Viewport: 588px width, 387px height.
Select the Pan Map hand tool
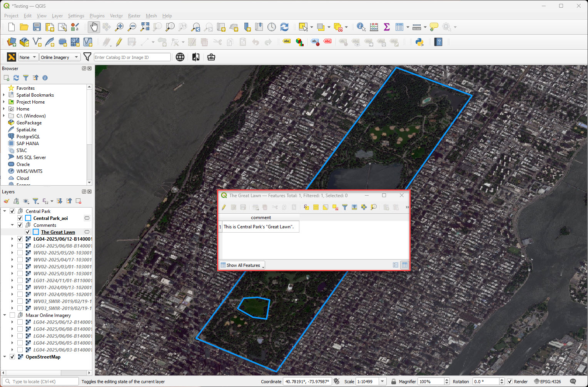coord(94,27)
